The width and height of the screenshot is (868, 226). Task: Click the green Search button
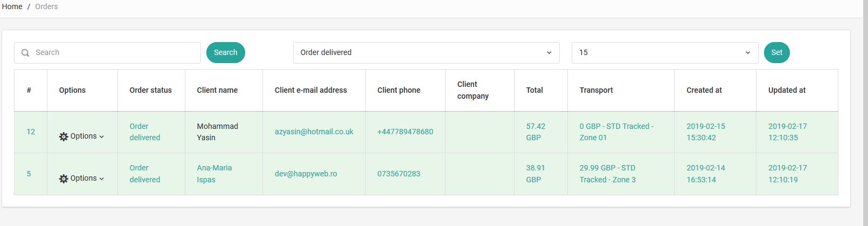226,52
